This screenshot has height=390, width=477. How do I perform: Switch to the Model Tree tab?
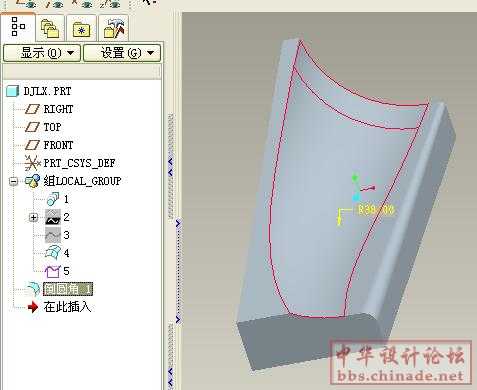coord(18,27)
